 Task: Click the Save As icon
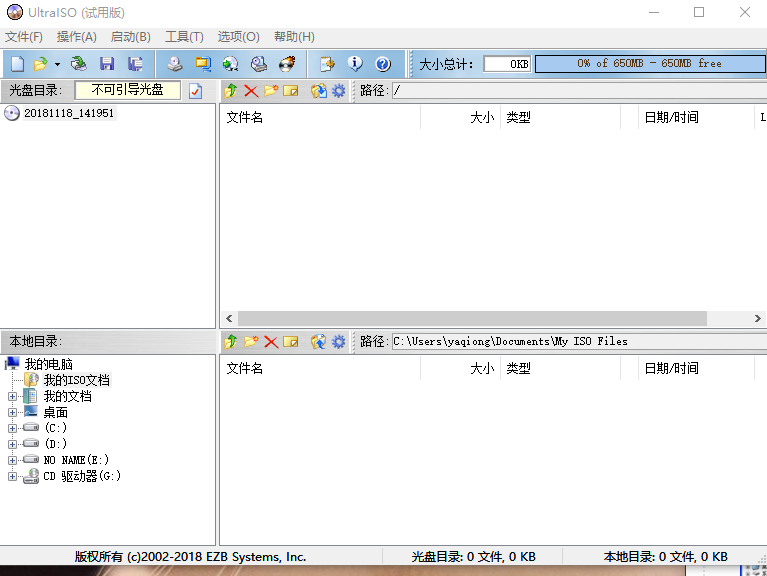[135, 64]
